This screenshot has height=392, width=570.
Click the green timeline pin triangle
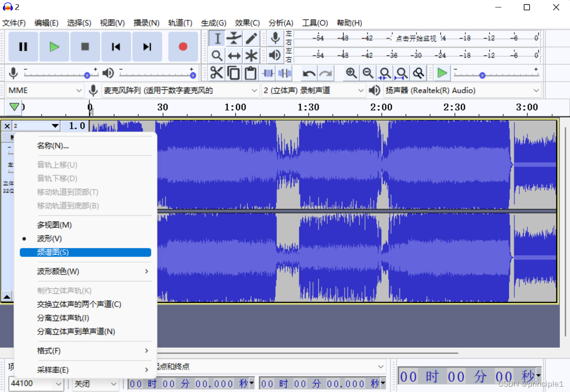[x=14, y=107]
